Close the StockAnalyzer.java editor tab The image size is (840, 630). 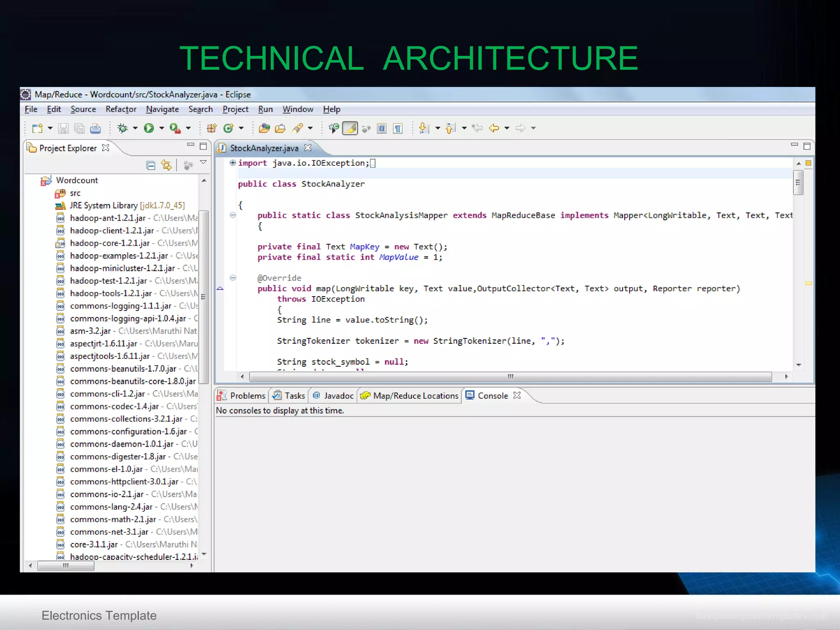pyautogui.click(x=308, y=148)
